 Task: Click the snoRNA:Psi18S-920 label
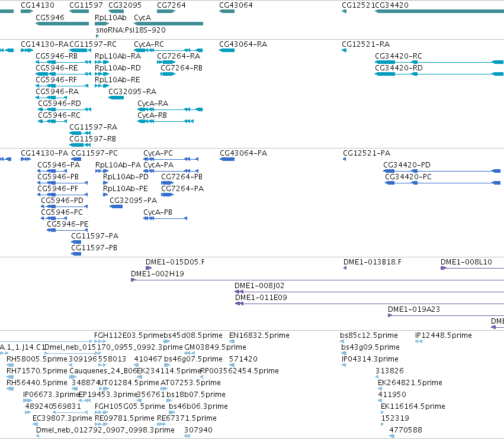click(x=131, y=30)
